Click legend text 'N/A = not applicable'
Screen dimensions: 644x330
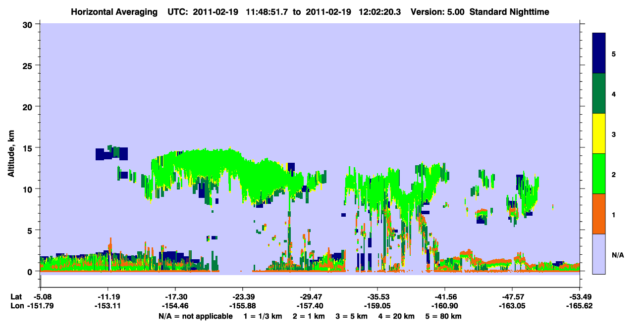[x=195, y=316]
